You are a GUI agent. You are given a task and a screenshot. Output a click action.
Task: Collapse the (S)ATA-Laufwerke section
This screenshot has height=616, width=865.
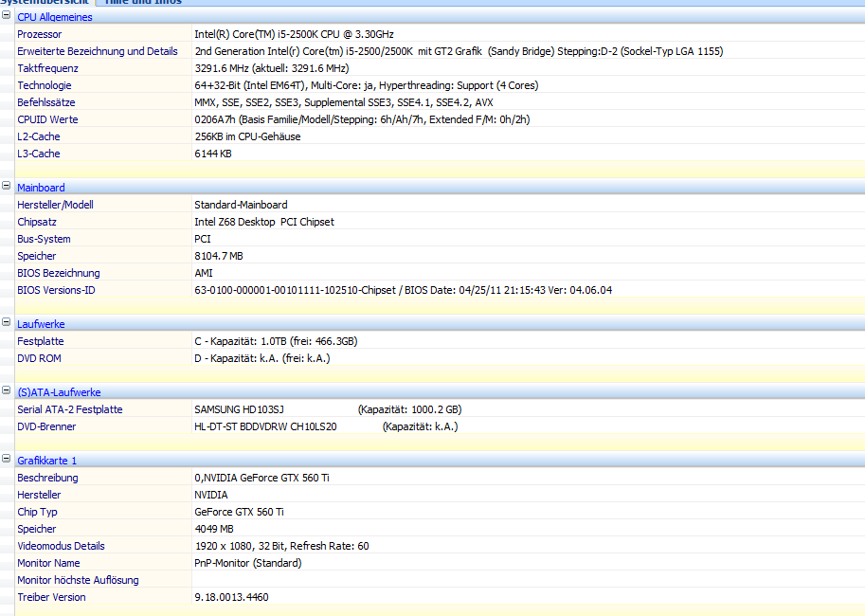6,390
